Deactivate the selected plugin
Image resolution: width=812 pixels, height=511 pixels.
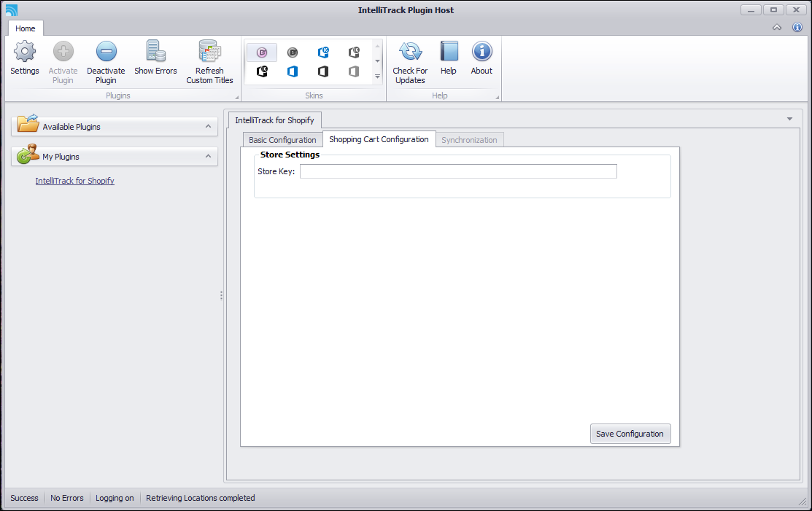coord(106,62)
